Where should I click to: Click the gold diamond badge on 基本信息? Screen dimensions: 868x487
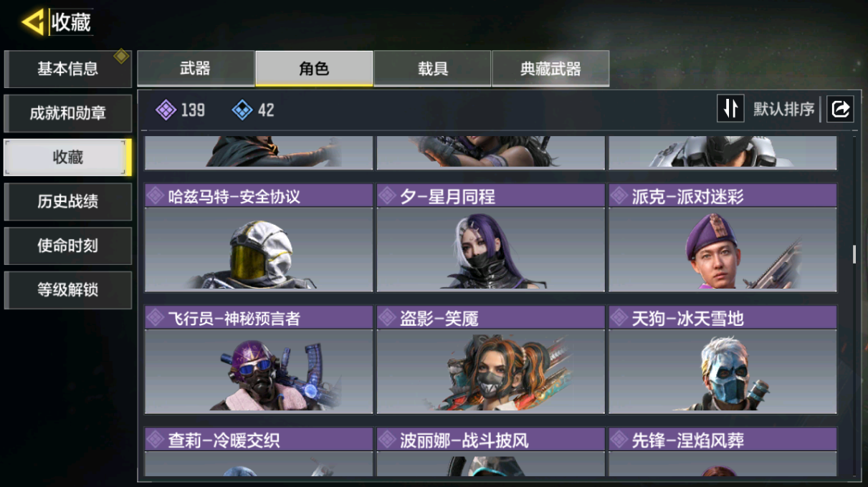point(122,56)
